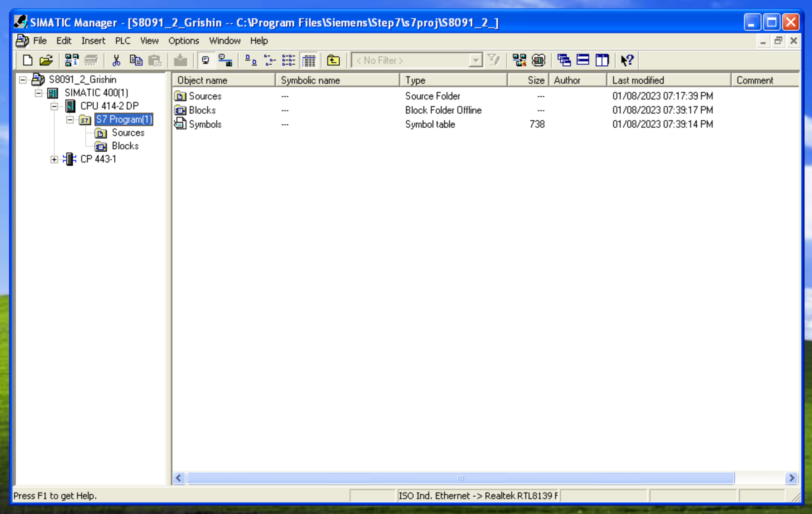Click the Download to PLC icon
This screenshot has height=514, width=812.
click(180, 61)
